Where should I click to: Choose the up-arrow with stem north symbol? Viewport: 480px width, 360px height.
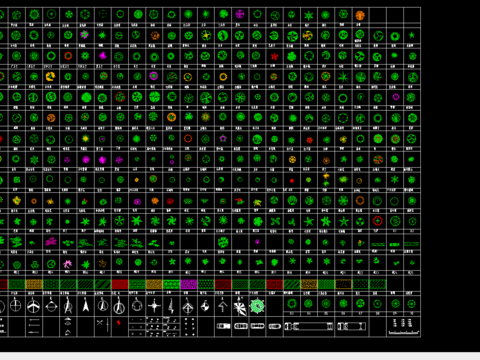(223, 306)
